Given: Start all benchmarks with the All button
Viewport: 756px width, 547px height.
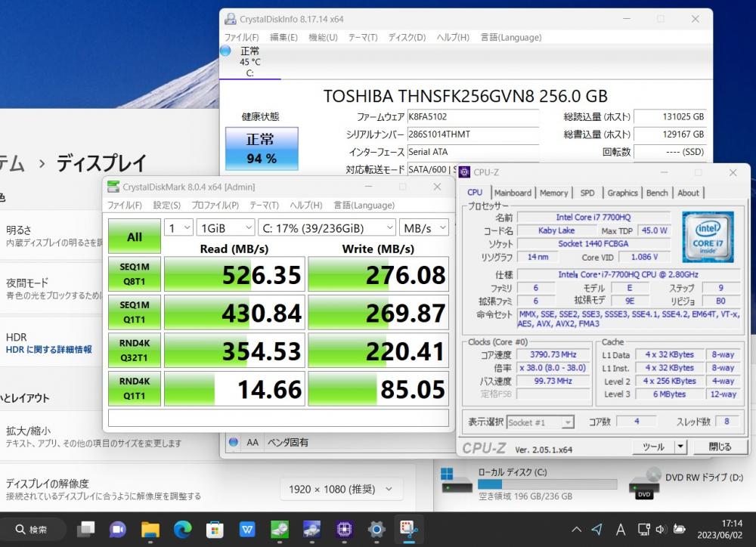Looking at the screenshot, I should (135, 236).
